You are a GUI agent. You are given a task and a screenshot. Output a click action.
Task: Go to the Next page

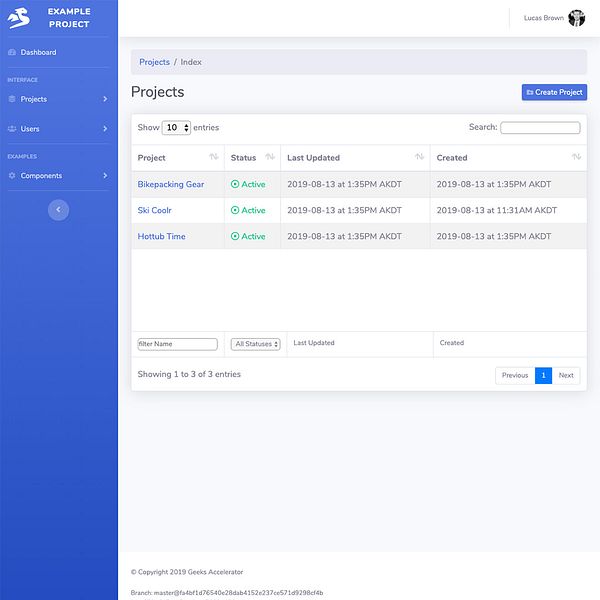(x=566, y=375)
